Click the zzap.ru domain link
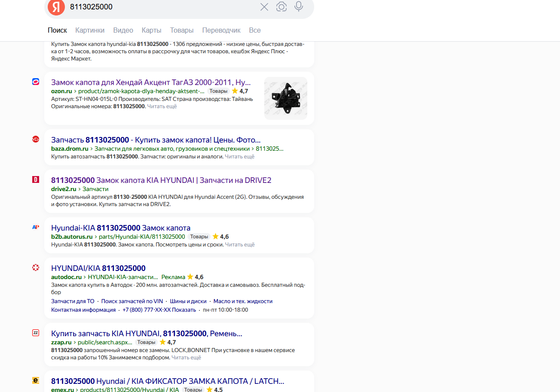 tap(61, 342)
